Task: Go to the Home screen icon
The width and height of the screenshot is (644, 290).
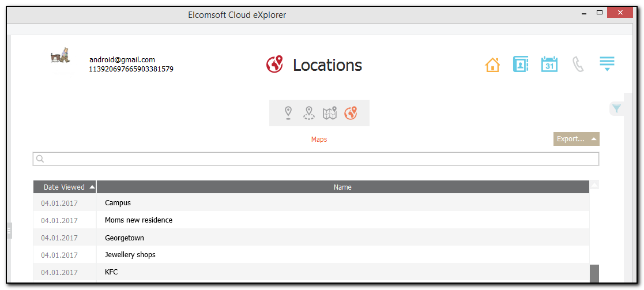Action: tap(492, 65)
